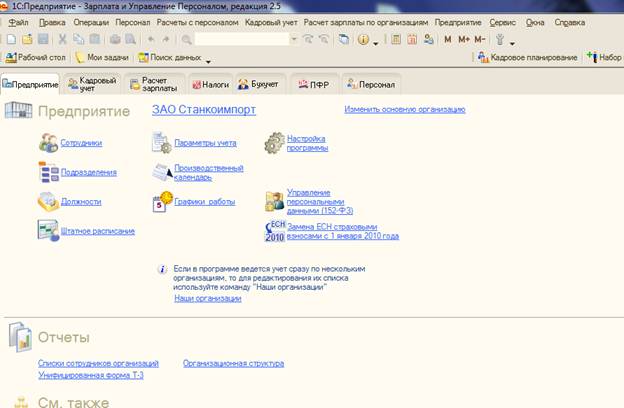This screenshot has width=624, height=408.
Task: Open the Calendar toolbar icon
Action: 412,39
